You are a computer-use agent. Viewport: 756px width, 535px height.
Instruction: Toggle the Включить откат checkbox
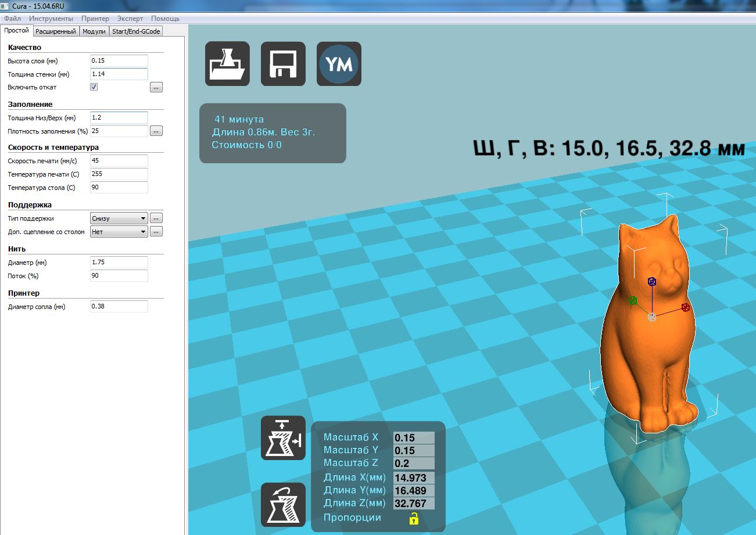(94, 87)
